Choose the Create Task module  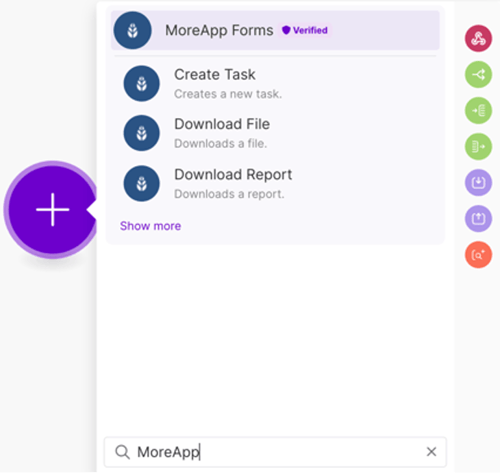coord(275,83)
